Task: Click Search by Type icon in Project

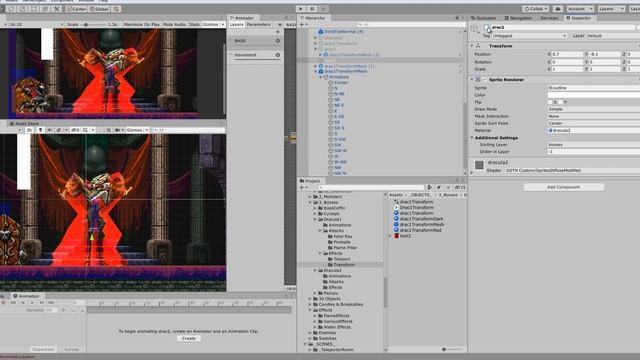Action: coord(429,187)
